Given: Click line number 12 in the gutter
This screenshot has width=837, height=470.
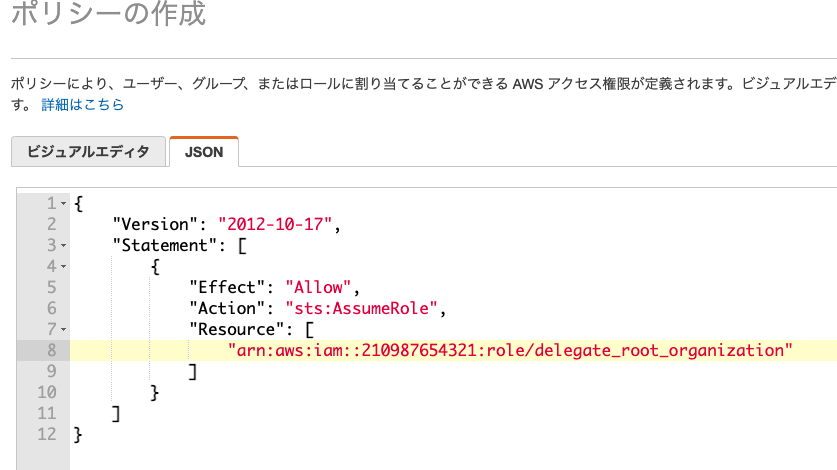Looking at the screenshot, I should [47, 434].
